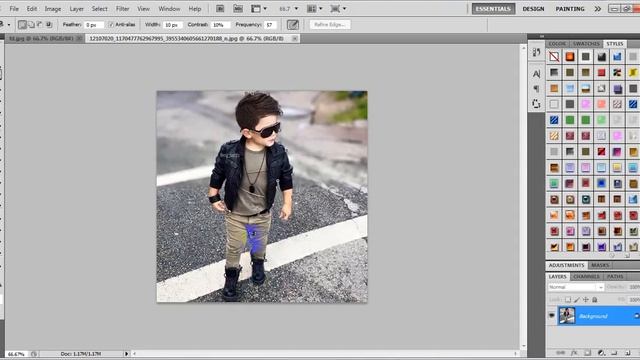Viewport: 640px width, 360px height.
Task: Switch to the Masks tab
Action: tap(600, 265)
